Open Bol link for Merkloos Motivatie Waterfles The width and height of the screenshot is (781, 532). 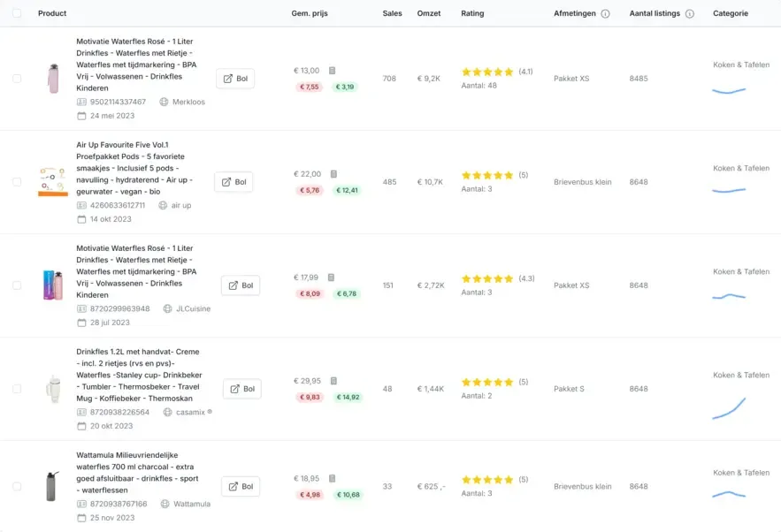pos(235,79)
